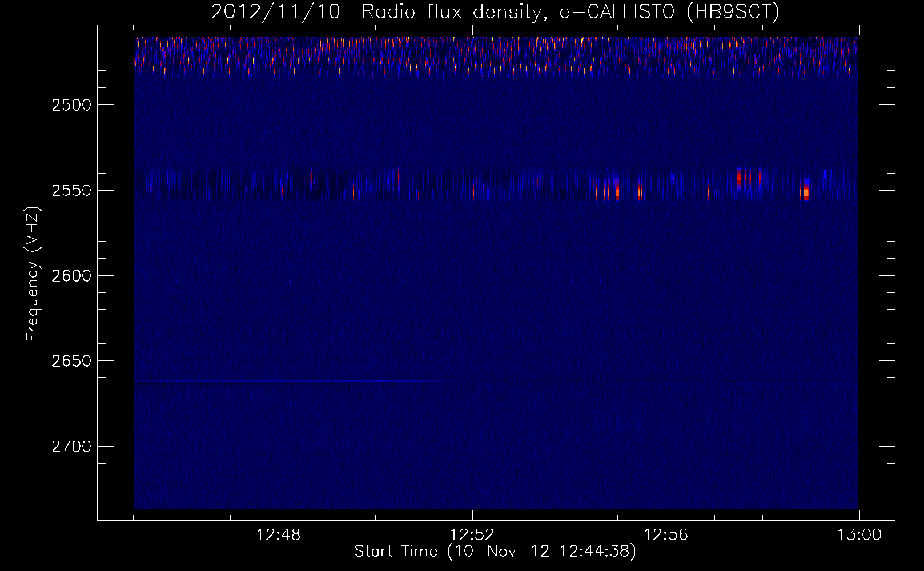Click the 12:56 time axis label
Screen dimensions: 924x571
(666, 535)
